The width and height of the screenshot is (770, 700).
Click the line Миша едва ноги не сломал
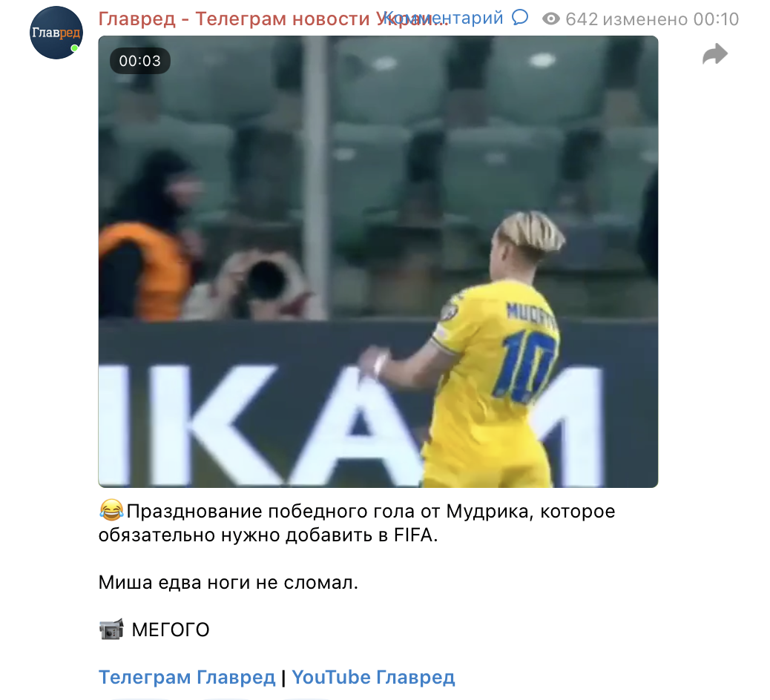pos(228,582)
